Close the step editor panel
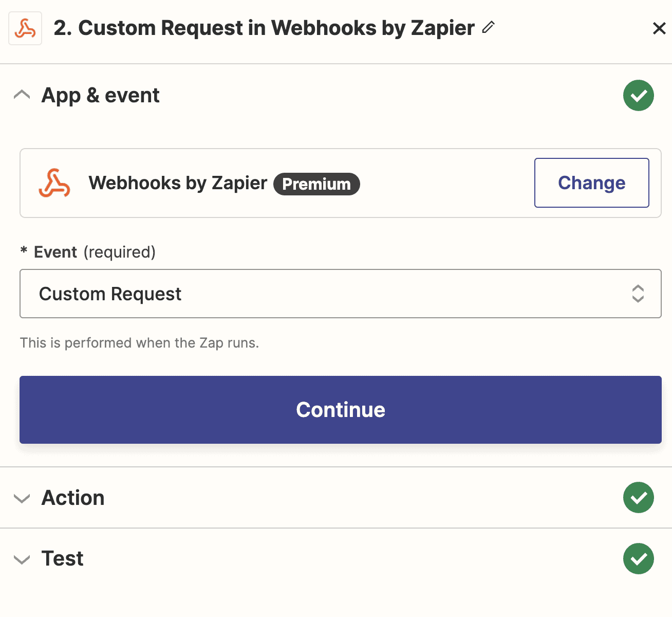672x617 pixels. [x=659, y=28]
